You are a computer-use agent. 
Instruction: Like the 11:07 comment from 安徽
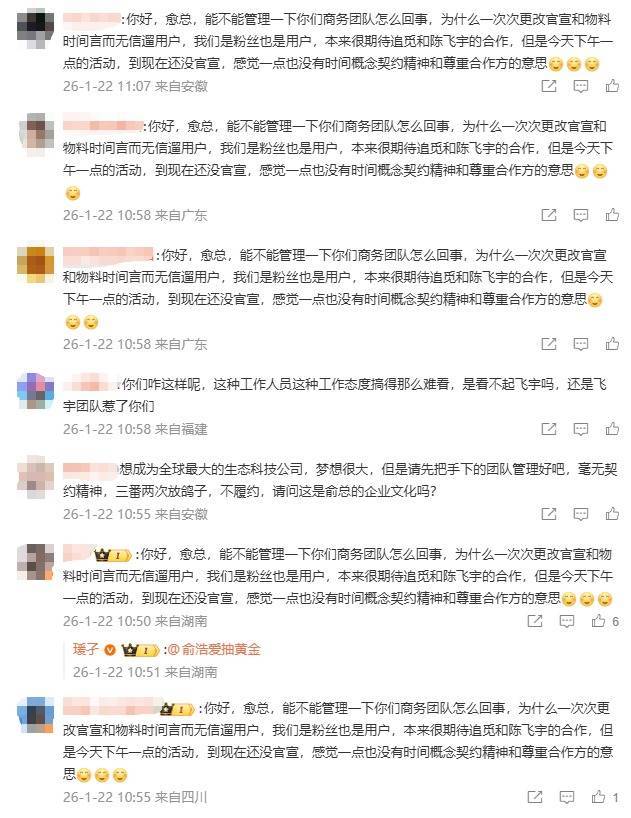click(612, 86)
